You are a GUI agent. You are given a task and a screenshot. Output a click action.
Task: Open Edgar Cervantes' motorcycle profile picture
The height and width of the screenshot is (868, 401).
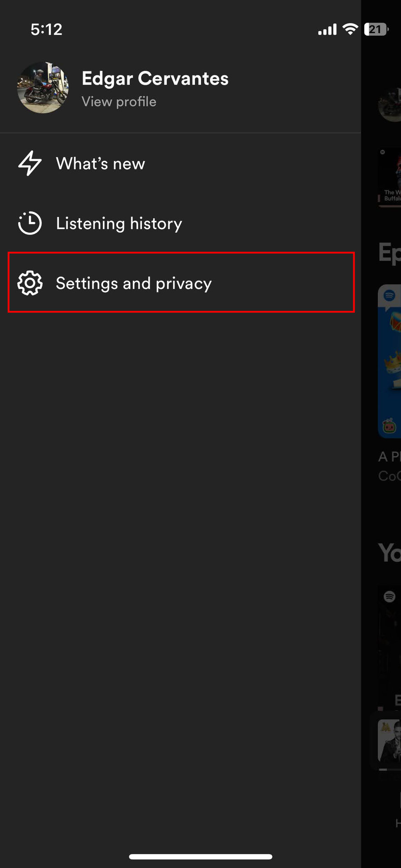(43, 88)
